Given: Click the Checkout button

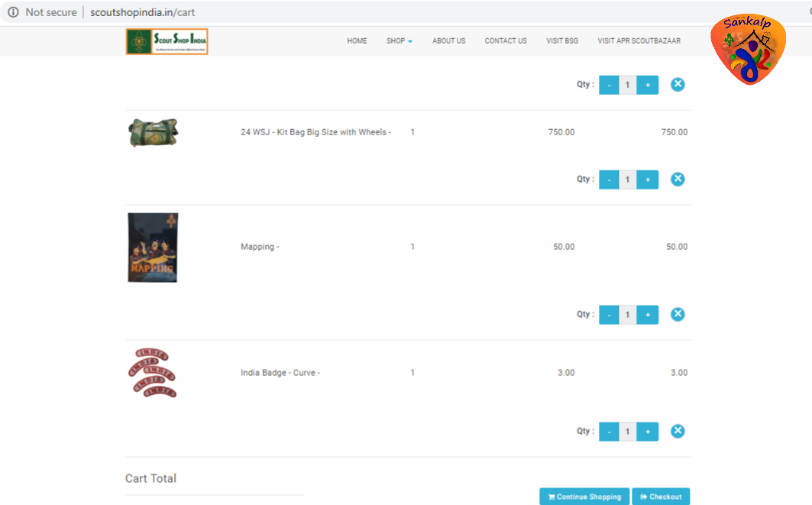Looking at the screenshot, I should [661, 496].
